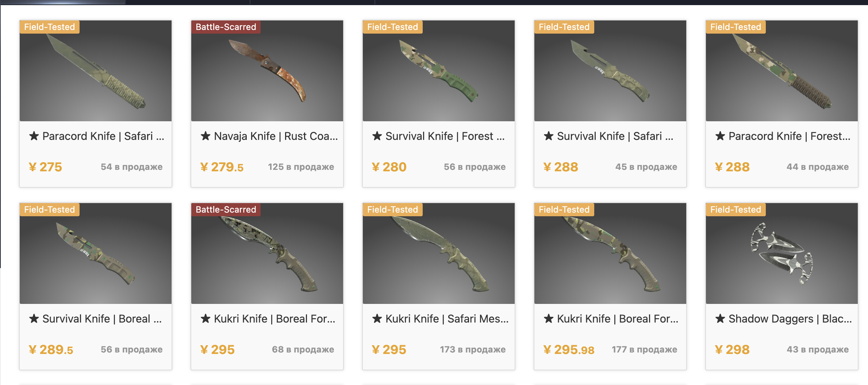This screenshot has height=385, width=868.
Task: Open Survival Knife Forest item image
Action: [439, 71]
